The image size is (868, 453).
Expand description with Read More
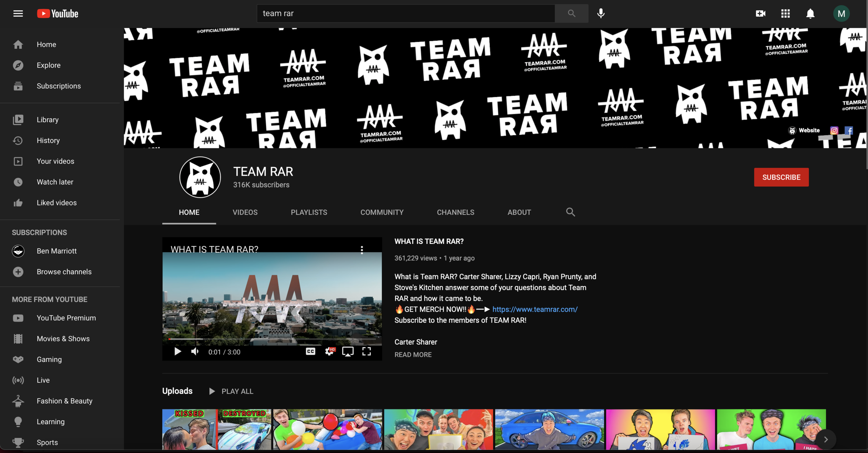pos(413,355)
